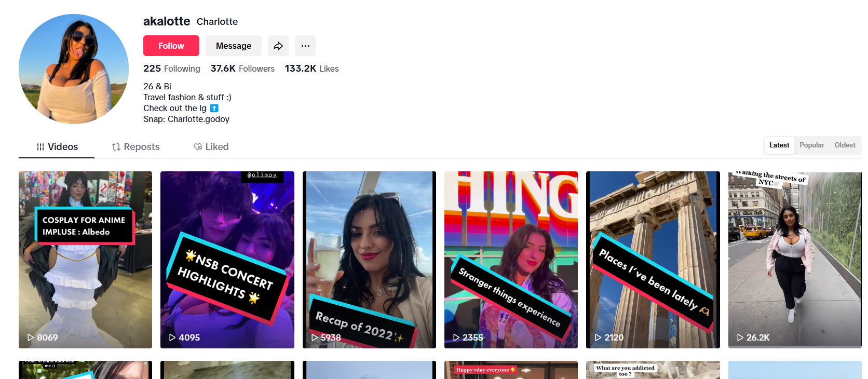Select Latest sorting option
The width and height of the screenshot is (868, 379).
[x=779, y=145]
